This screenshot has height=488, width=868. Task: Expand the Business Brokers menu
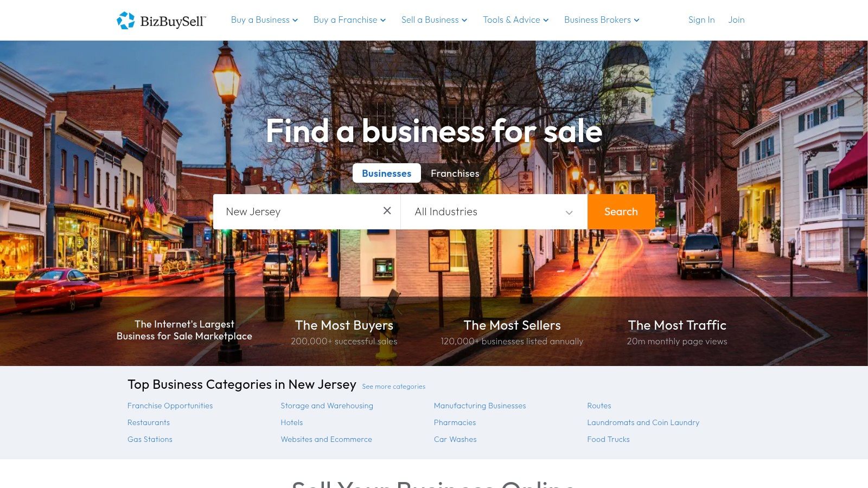click(602, 20)
